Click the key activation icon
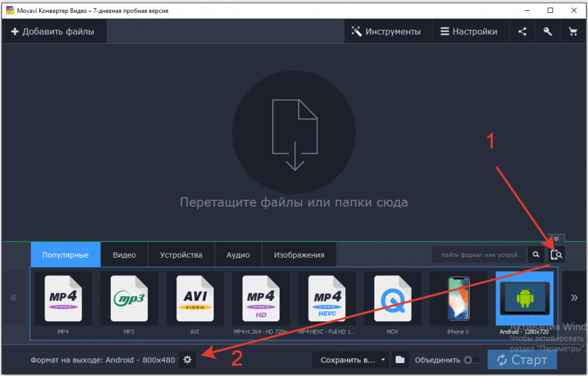 (x=547, y=32)
